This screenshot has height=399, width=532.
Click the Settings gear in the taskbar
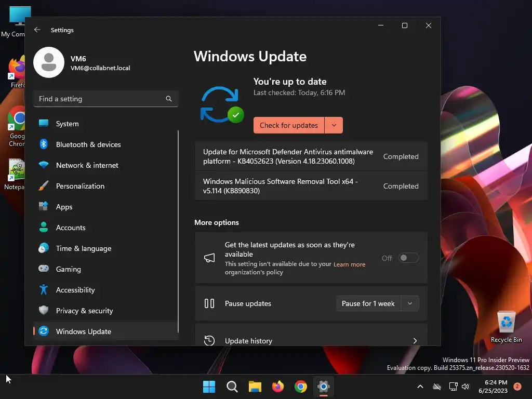click(324, 387)
